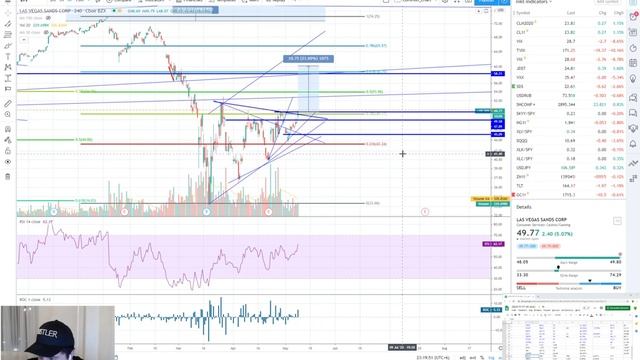Open the Details panel more-options button
Screen dimensions: 640x360
click(x=617, y=221)
